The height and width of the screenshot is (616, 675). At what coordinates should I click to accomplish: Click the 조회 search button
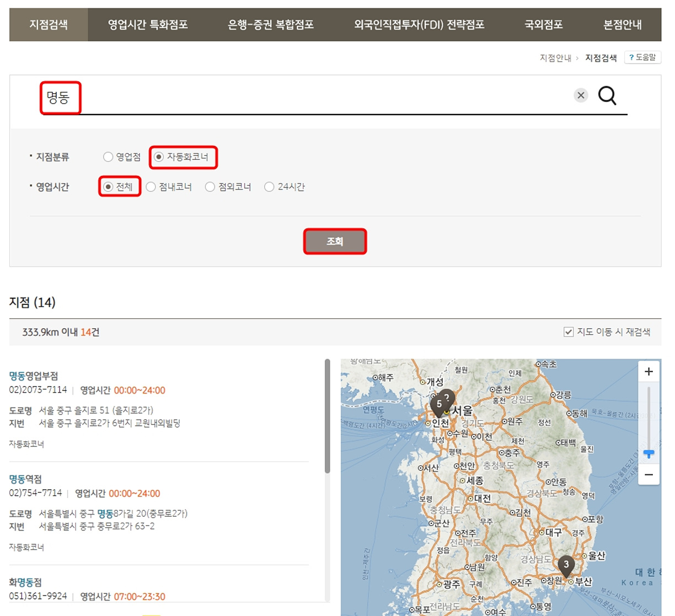tap(335, 242)
